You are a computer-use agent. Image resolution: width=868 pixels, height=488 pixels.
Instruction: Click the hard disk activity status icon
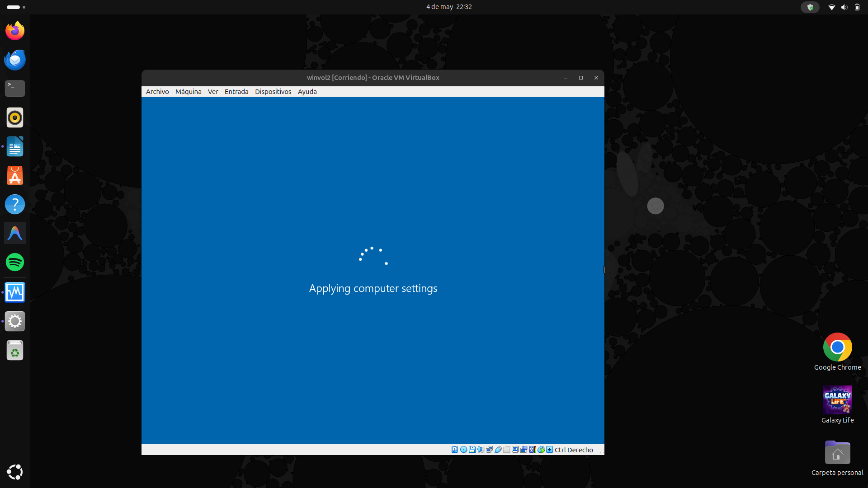point(454,450)
